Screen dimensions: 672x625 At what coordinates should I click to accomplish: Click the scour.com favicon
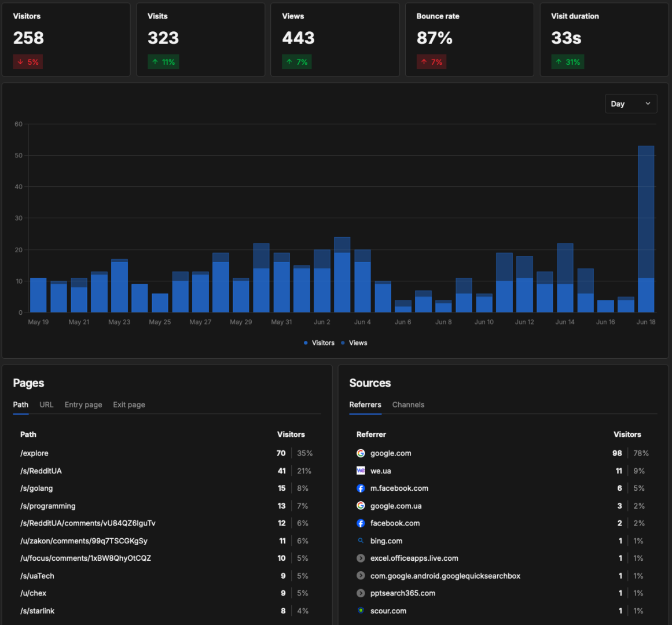(x=361, y=611)
